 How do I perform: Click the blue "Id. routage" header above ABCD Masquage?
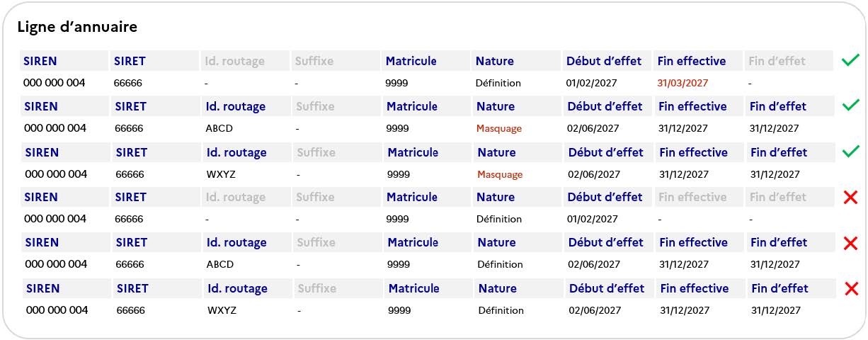(235, 106)
